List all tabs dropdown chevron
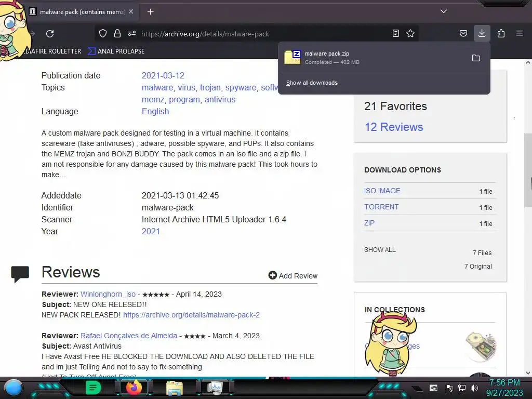Viewport: 532px width, 399px height. pyautogui.click(x=444, y=11)
